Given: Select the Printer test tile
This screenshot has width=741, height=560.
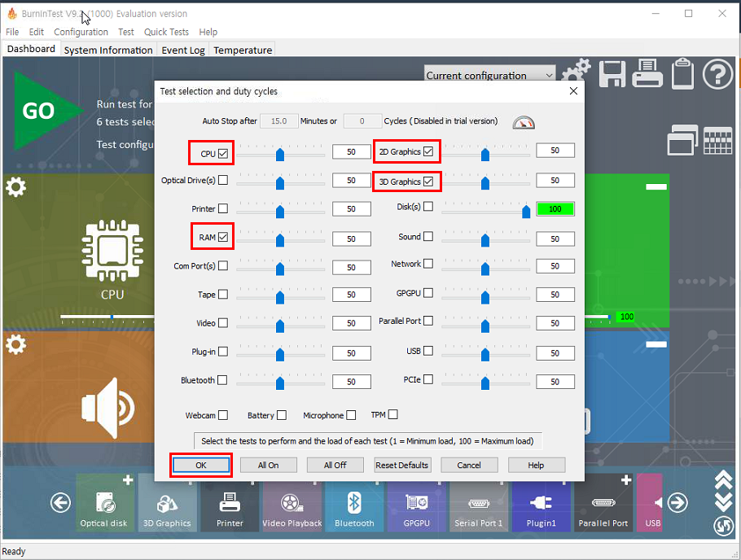Looking at the screenshot, I should tap(230, 503).
